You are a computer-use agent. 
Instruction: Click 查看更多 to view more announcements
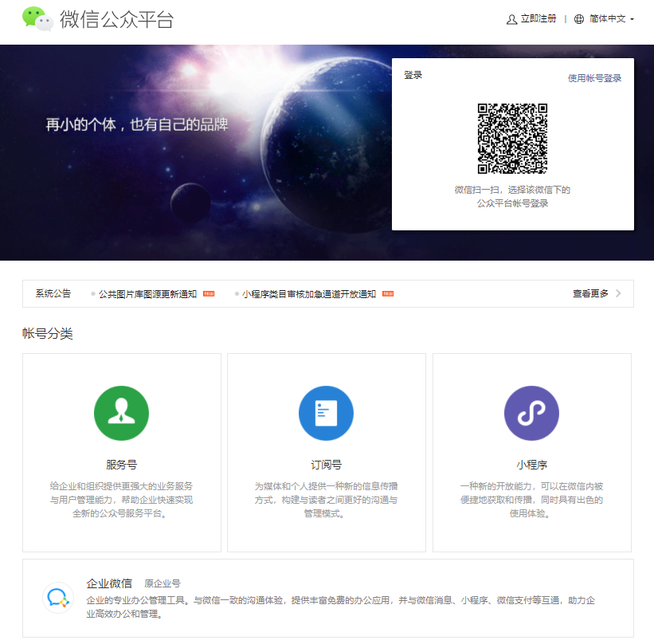590,293
